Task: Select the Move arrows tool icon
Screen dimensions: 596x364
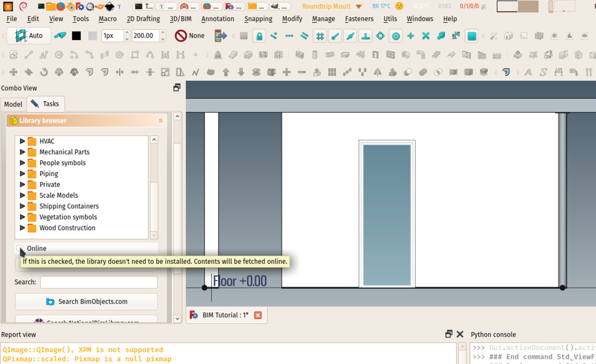Action: click(x=13, y=72)
